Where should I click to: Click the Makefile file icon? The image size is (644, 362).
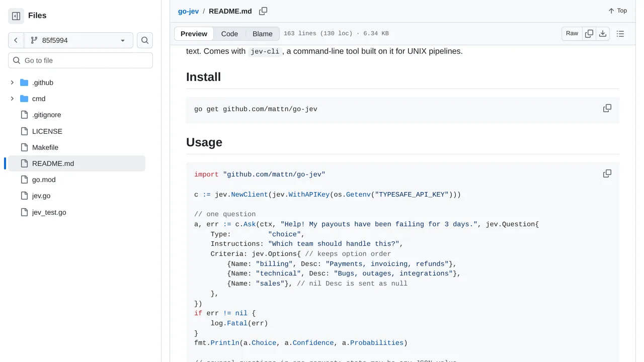click(x=24, y=147)
